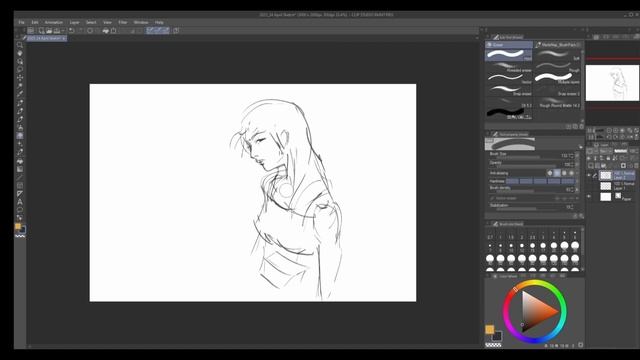Image resolution: width=640 pixels, height=360 pixels.
Task: Open the Filter menu
Action: point(122,22)
